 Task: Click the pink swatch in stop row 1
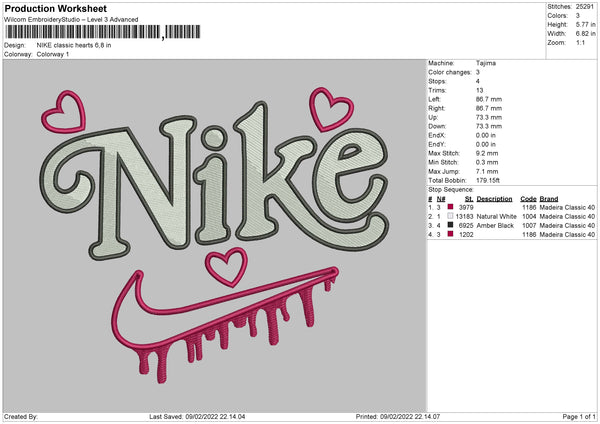click(450, 207)
